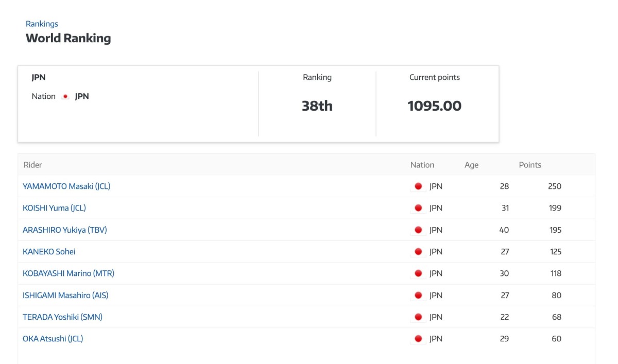Open OKA Atsushi (JCL) rider profile
Image resolution: width=618 pixels, height=364 pixels.
pos(53,339)
